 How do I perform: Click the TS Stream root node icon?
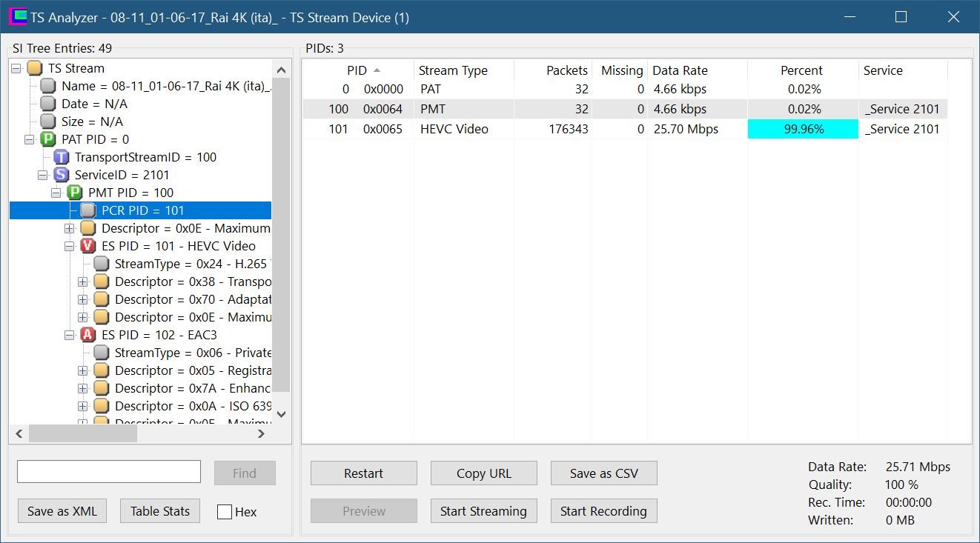click(35, 68)
